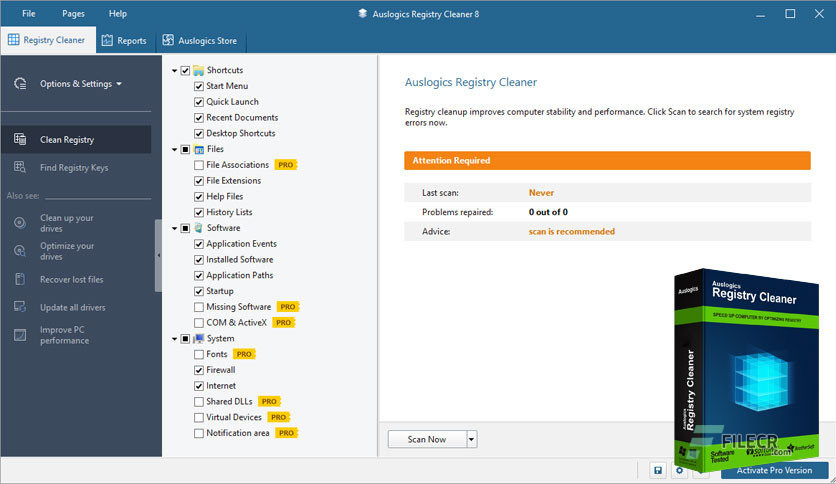
Task: Click the Improve PC performance icon
Action: point(20,335)
